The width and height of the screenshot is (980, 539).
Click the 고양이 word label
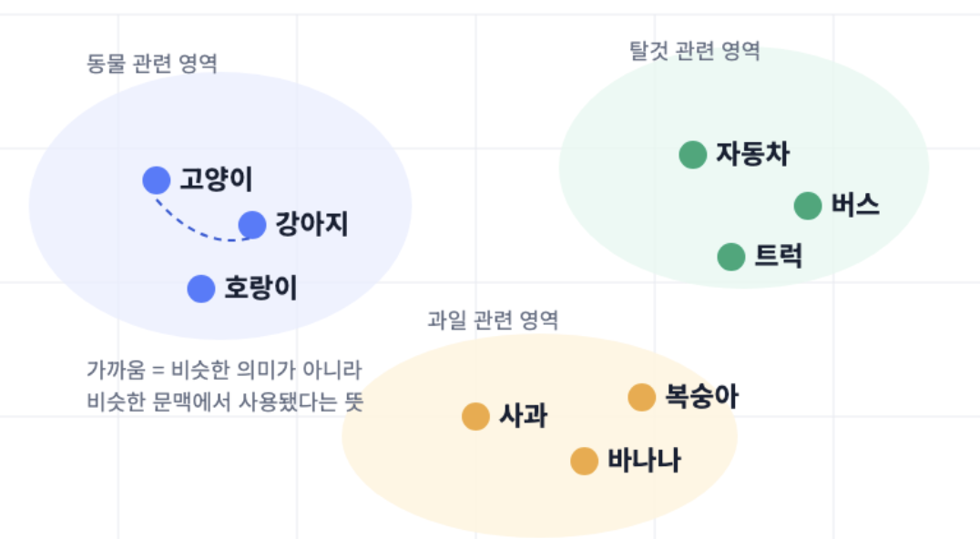coord(216,180)
